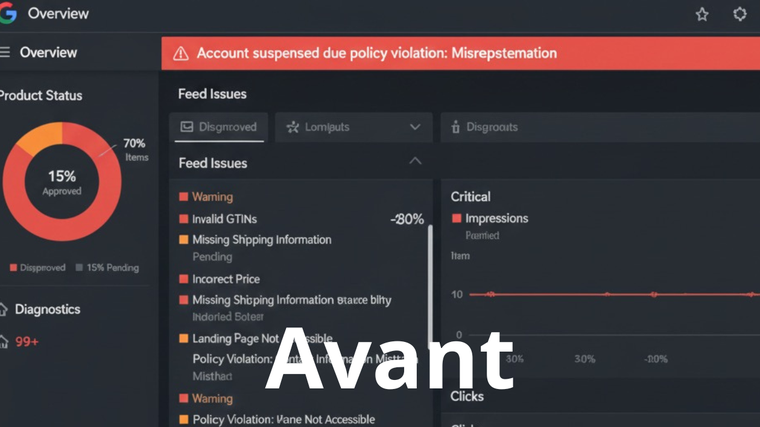Open the Lomjputs dropdown arrow
Image resolution: width=760 pixels, height=427 pixels.
[415, 127]
